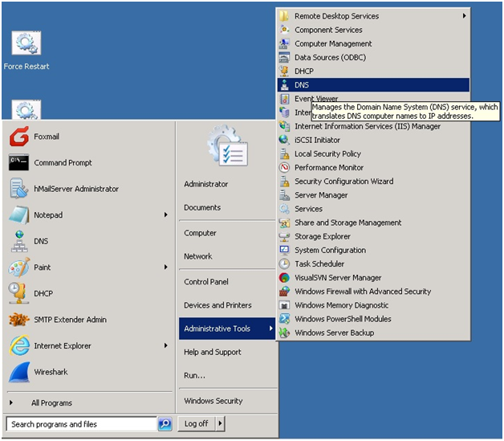Open the shutdown options arrow beside Log off
Screen dimensions: 504x441
[x=220, y=423]
